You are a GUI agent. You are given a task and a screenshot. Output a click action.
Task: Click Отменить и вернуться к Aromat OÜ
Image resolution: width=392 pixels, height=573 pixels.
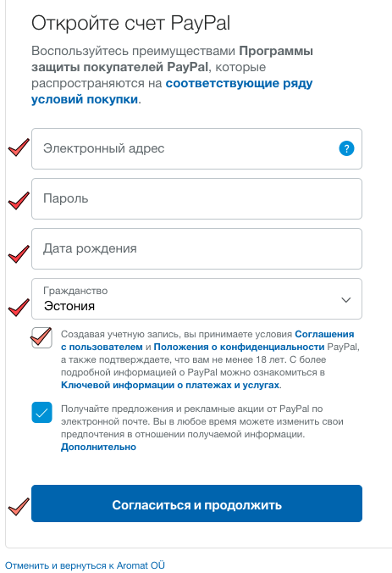pyautogui.click(x=85, y=565)
